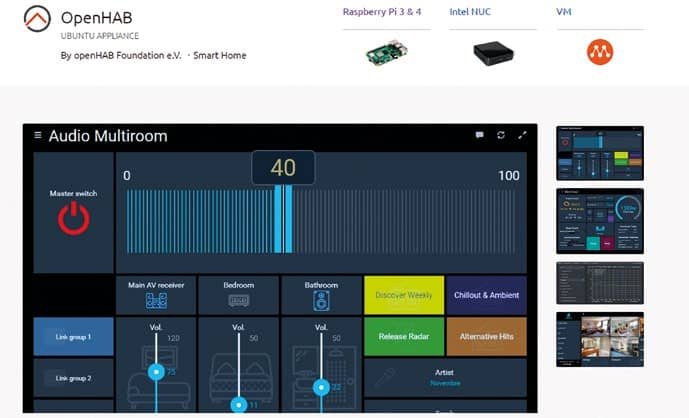Click the Main AV receiver volume knob at 75
This screenshot has width=689, height=418.
pyautogui.click(x=156, y=372)
